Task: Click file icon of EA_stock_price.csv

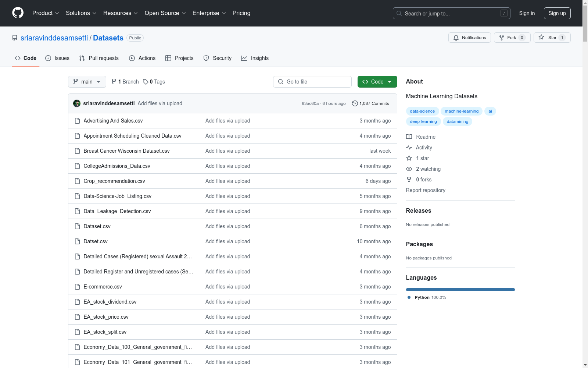Action: click(x=77, y=317)
